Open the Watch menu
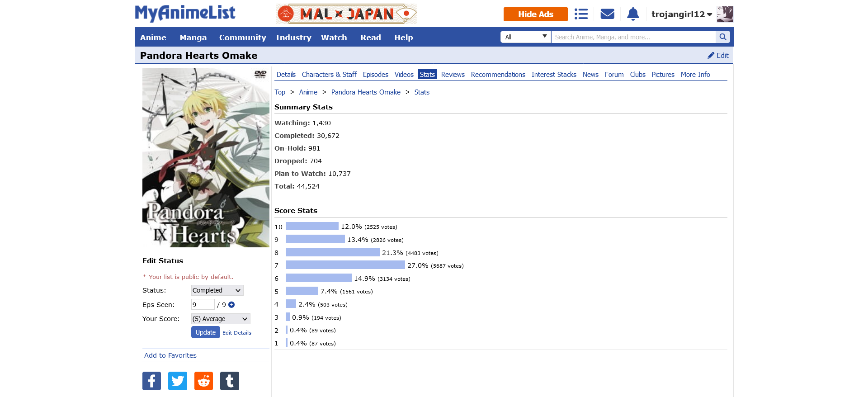This screenshot has height=397, width=868. tap(334, 38)
